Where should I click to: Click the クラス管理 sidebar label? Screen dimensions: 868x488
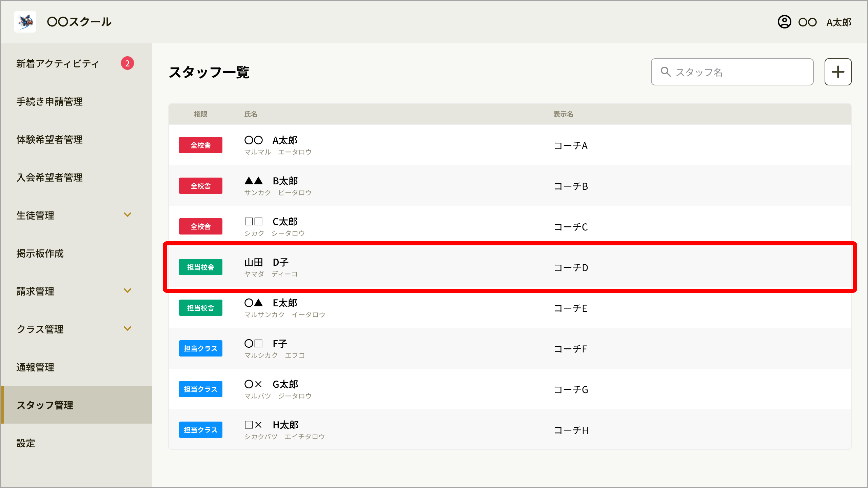tap(40, 329)
